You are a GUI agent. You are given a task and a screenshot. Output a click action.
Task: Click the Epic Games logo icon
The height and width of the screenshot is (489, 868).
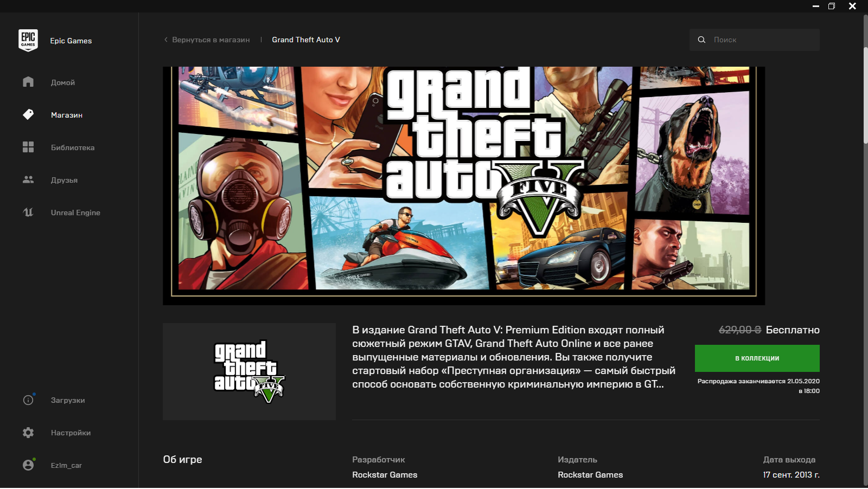coord(28,40)
